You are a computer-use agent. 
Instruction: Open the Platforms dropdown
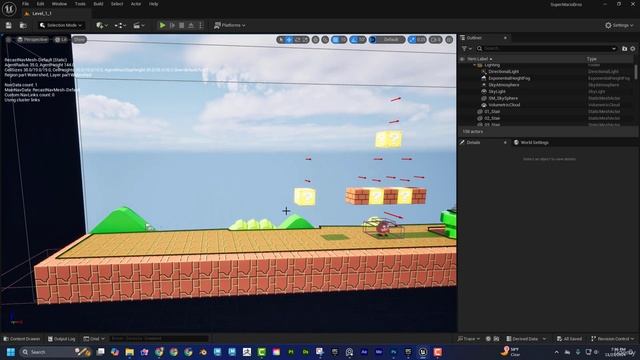(230, 25)
